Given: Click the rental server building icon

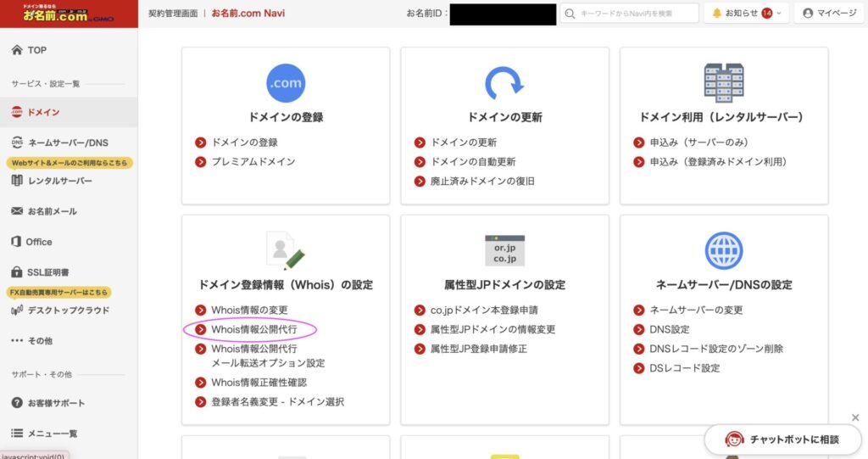Looking at the screenshot, I should (724, 83).
